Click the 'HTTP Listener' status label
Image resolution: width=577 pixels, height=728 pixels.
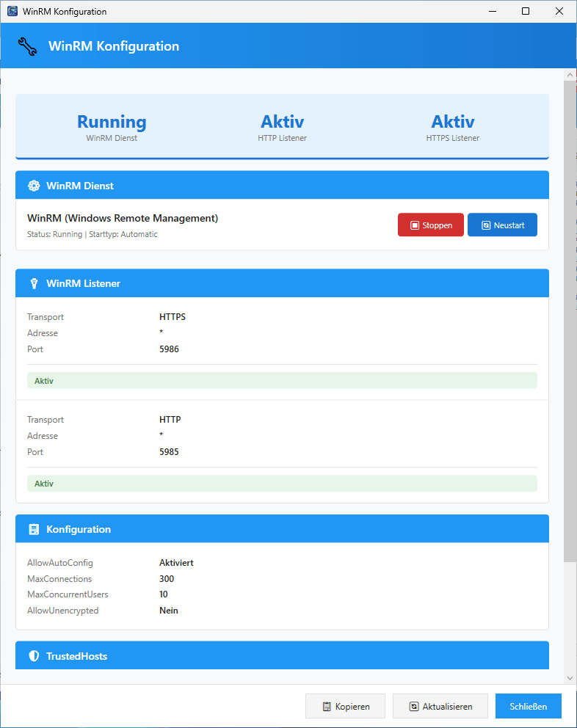283,138
